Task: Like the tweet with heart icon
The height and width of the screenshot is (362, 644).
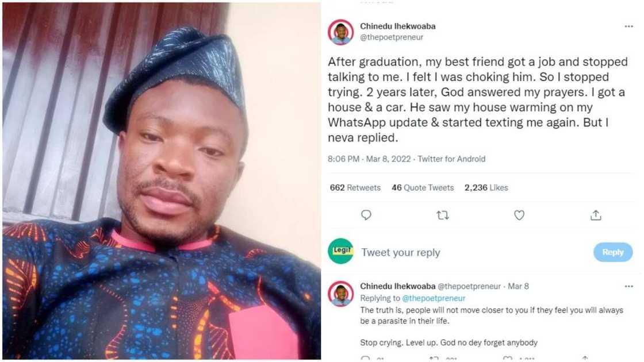Action: coord(519,215)
